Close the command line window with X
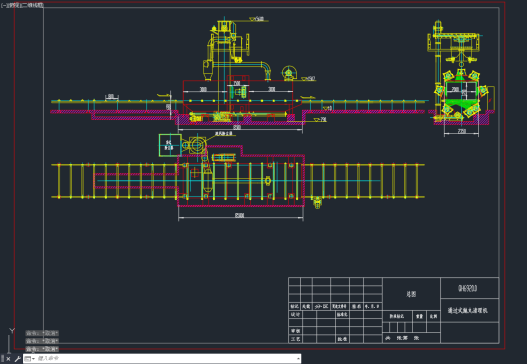Image resolution: width=527 pixels, height=364 pixels. [x=8, y=359]
